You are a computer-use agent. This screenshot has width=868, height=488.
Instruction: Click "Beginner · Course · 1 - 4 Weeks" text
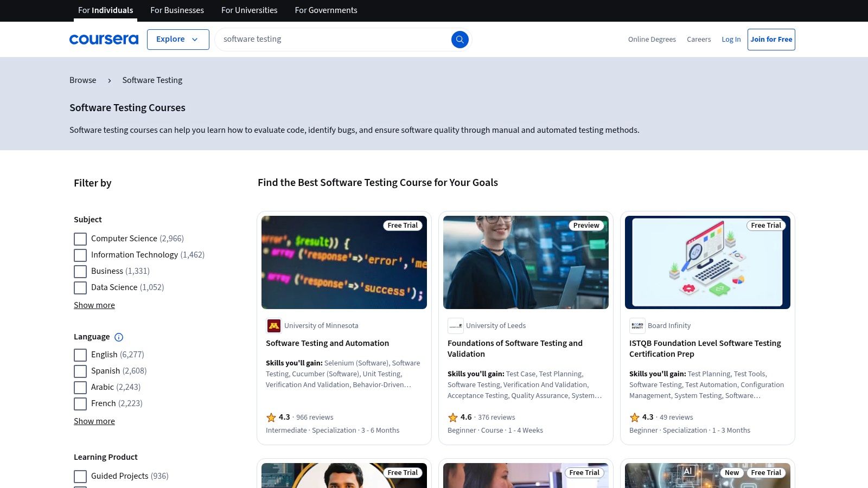click(x=495, y=431)
